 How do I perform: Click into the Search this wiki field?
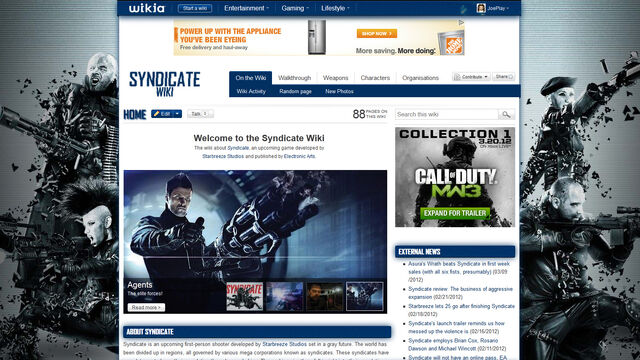point(447,114)
